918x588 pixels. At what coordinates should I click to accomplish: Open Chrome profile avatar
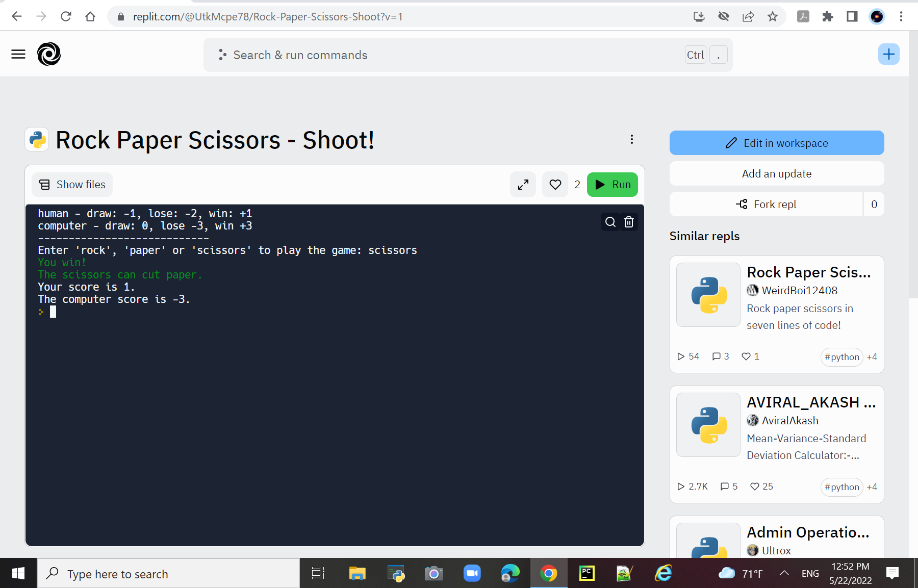[x=877, y=16]
